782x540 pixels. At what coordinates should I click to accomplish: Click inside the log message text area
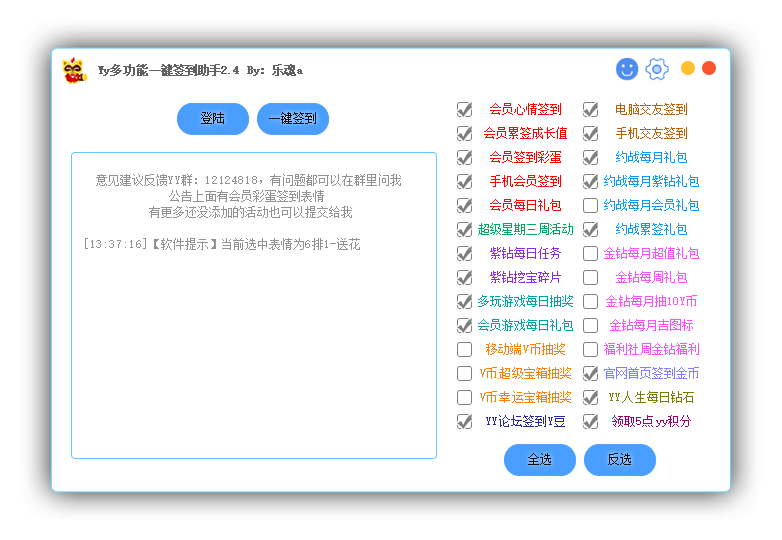(x=254, y=350)
